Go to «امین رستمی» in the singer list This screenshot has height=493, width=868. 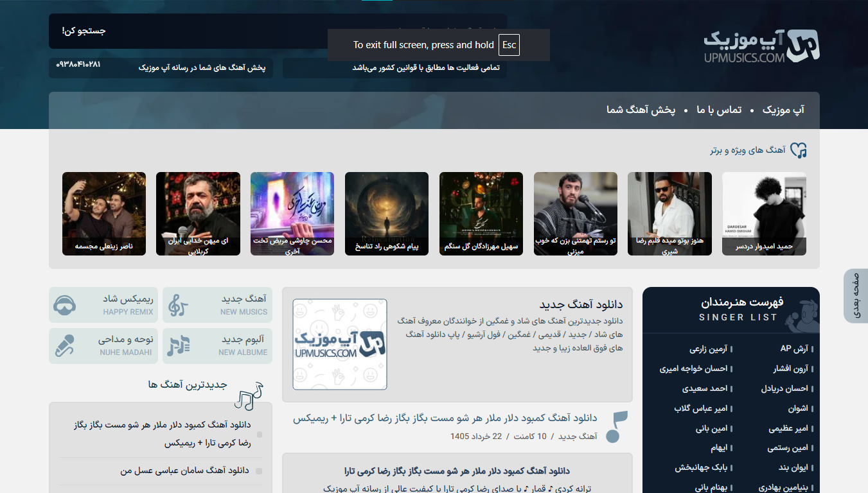coord(788,448)
